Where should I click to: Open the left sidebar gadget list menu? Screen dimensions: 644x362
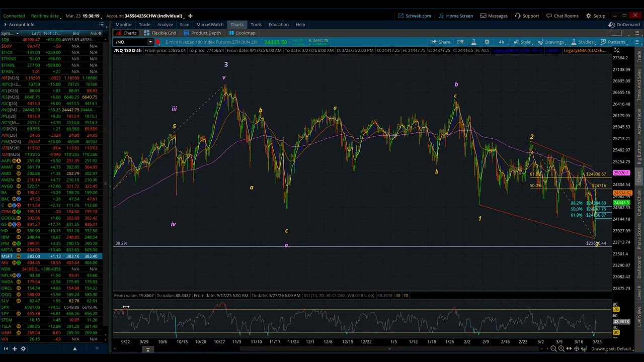(x=101, y=24)
